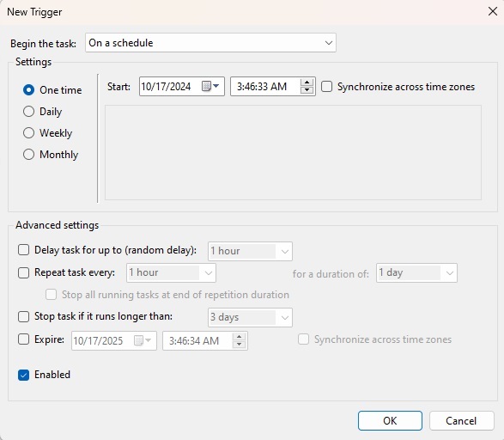
Task: Enable Synchronize across time zones for Start
Action: pyautogui.click(x=326, y=87)
